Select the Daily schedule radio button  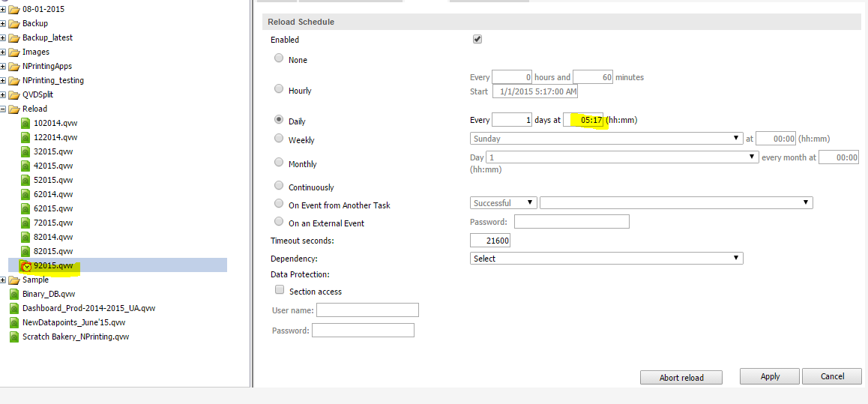click(279, 119)
